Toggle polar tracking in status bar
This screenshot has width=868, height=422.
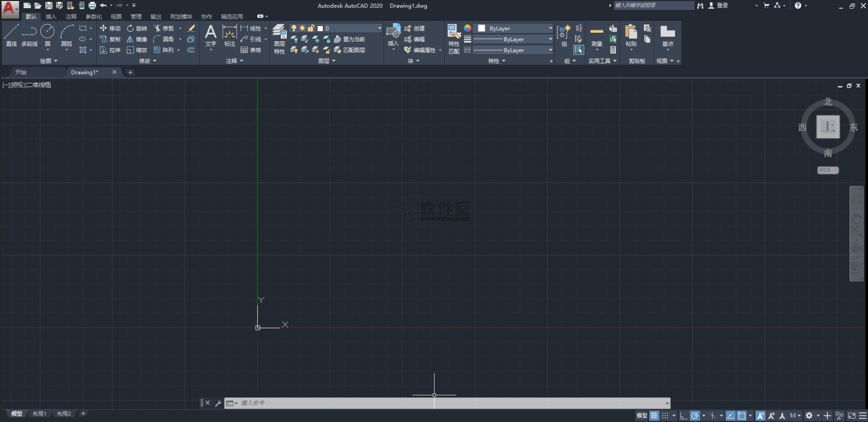[x=694, y=416]
